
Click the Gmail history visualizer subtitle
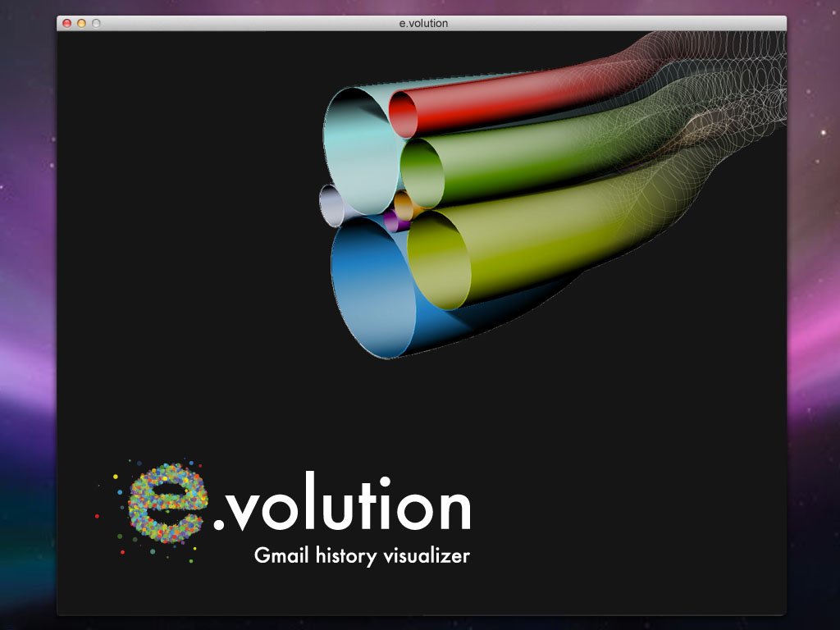coord(362,555)
